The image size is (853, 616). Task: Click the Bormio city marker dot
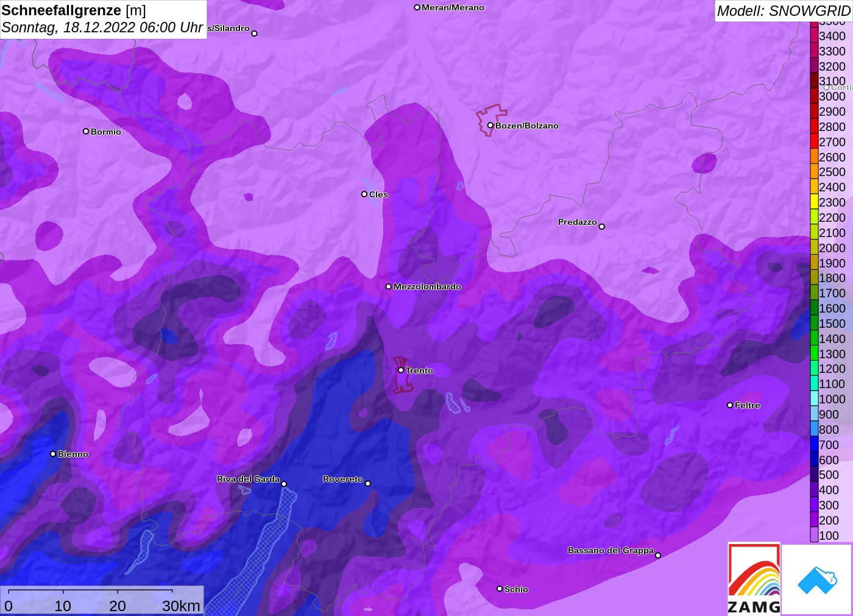pyautogui.click(x=86, y=132)
